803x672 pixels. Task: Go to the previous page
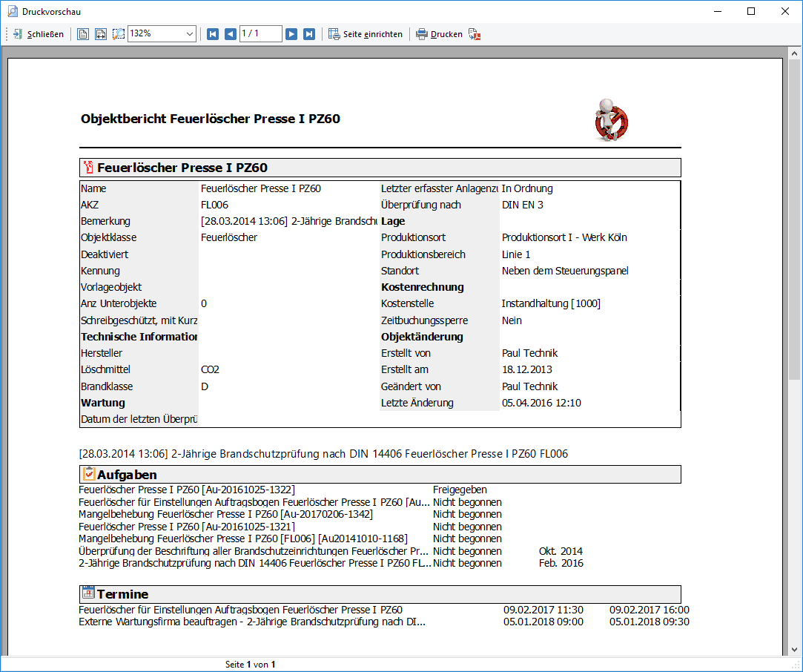231,34
